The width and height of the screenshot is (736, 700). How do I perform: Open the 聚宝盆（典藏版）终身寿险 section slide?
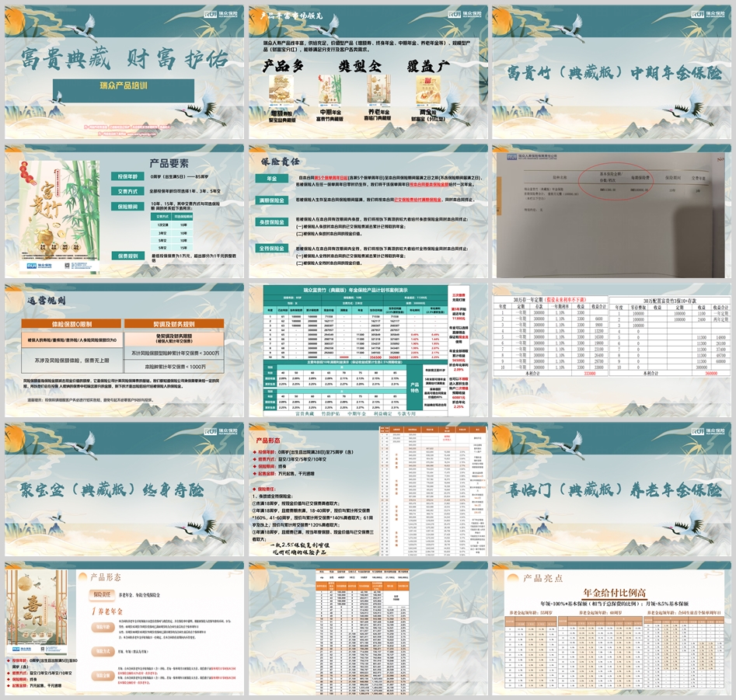[124, 489]
